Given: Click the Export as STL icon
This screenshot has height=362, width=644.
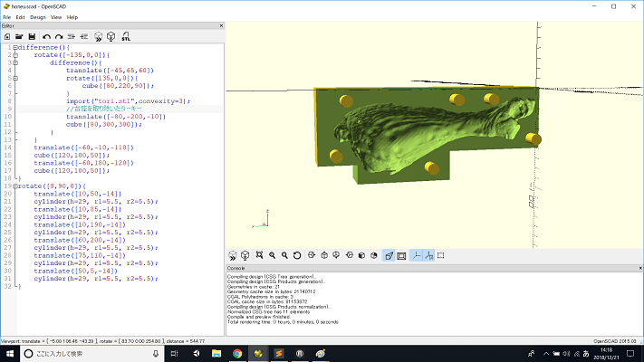Looking at the screenshot, I should coord(126,36).
